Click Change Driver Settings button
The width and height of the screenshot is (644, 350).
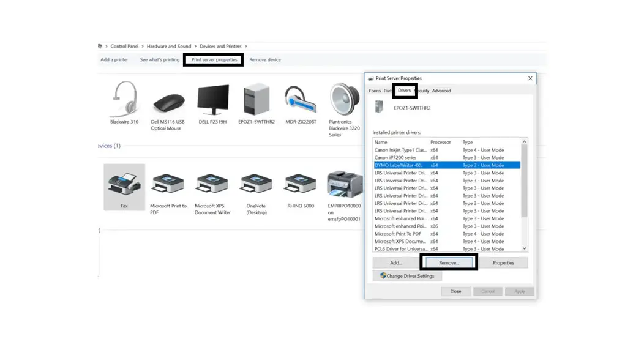point(407,276)
